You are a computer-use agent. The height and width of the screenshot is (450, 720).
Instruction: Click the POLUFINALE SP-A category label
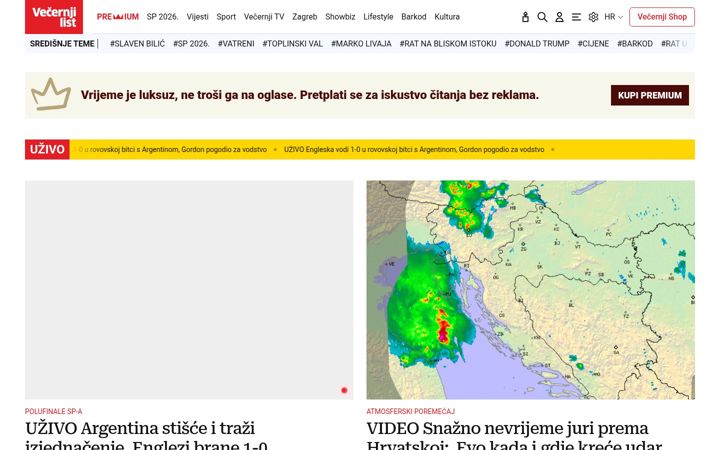[53, 411]
